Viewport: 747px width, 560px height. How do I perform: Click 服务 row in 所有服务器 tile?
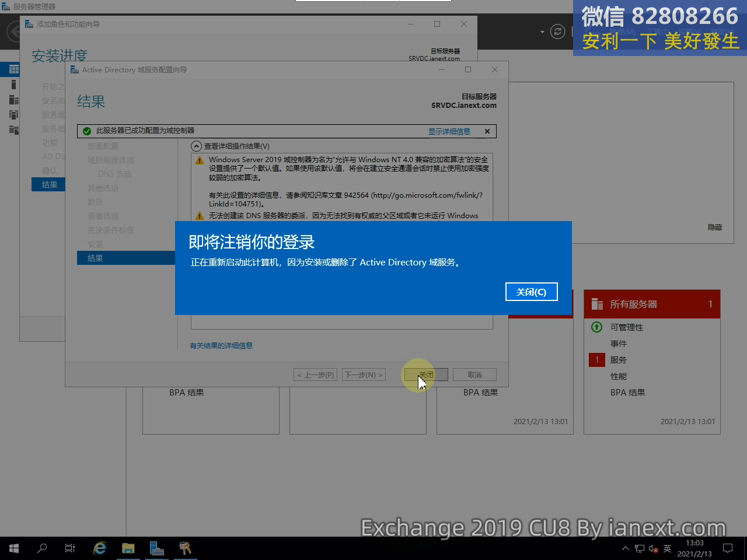pyautogui.click(x=619, y=360)
